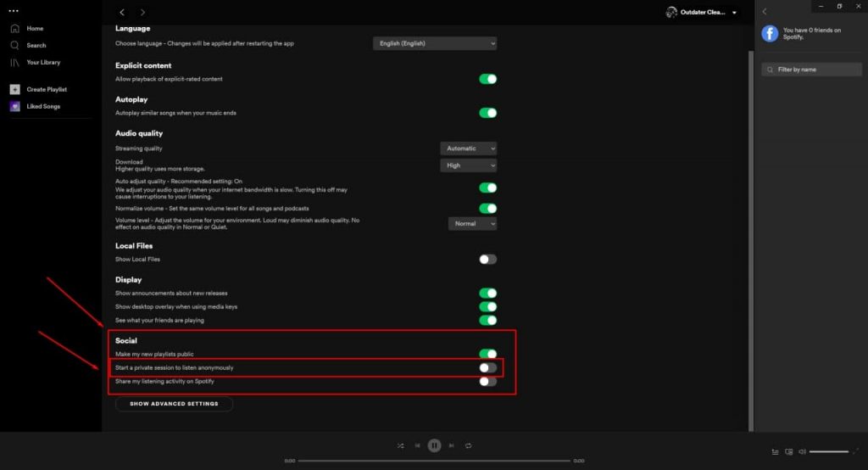The image size is (868, 470).
Task: Toggle repeat in player bar
Action: coord(468,445)
